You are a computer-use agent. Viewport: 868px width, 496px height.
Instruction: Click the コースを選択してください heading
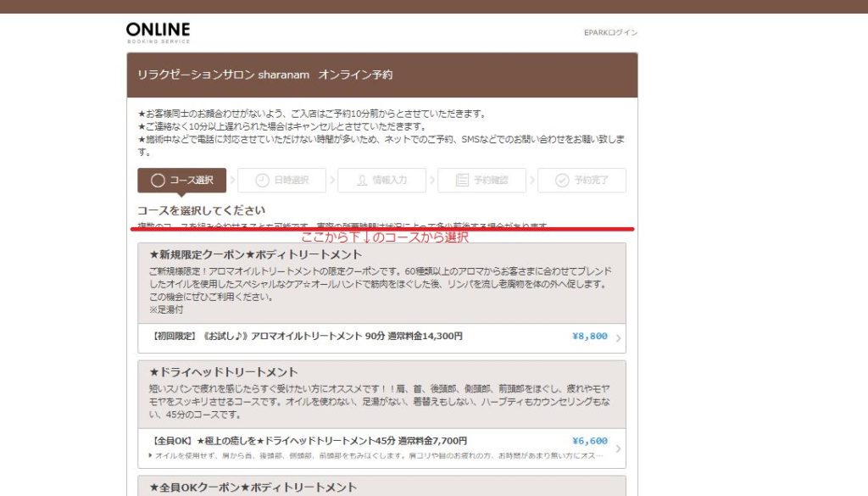point(201,210)
